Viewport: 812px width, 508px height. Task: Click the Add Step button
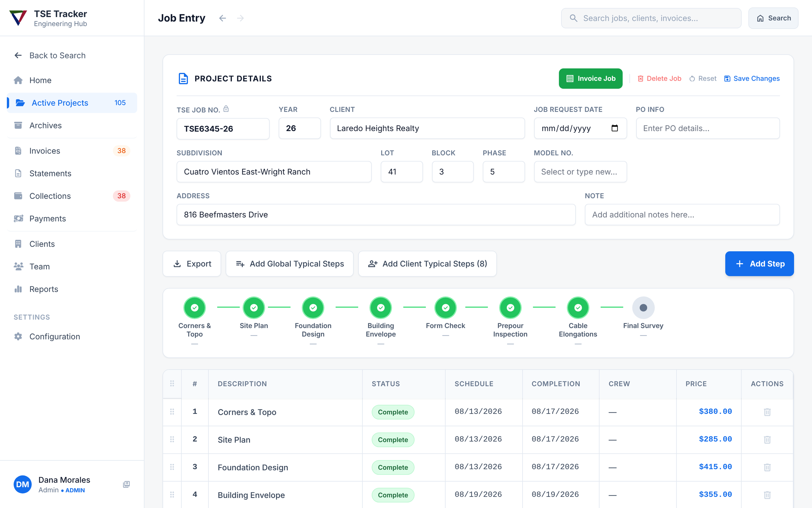pyautogui.click(x=759, y=264)
